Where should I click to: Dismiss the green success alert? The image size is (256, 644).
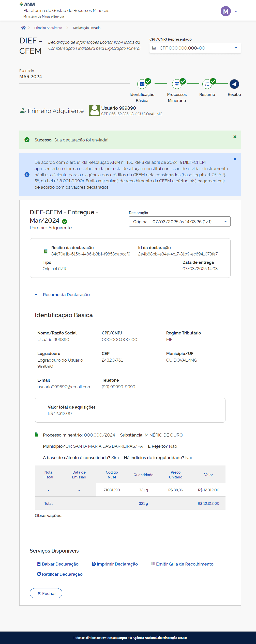(x=235, y=137)
